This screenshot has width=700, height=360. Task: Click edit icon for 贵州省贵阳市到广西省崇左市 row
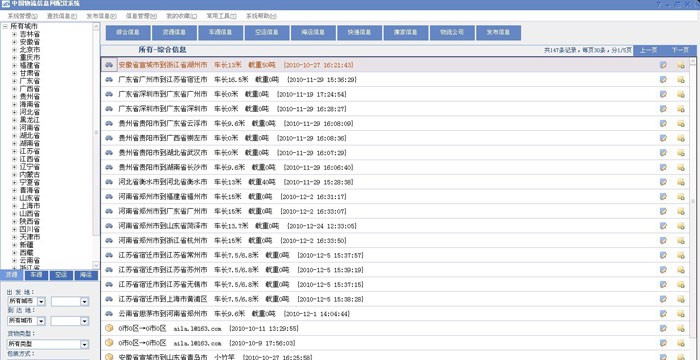coord(663,138)
